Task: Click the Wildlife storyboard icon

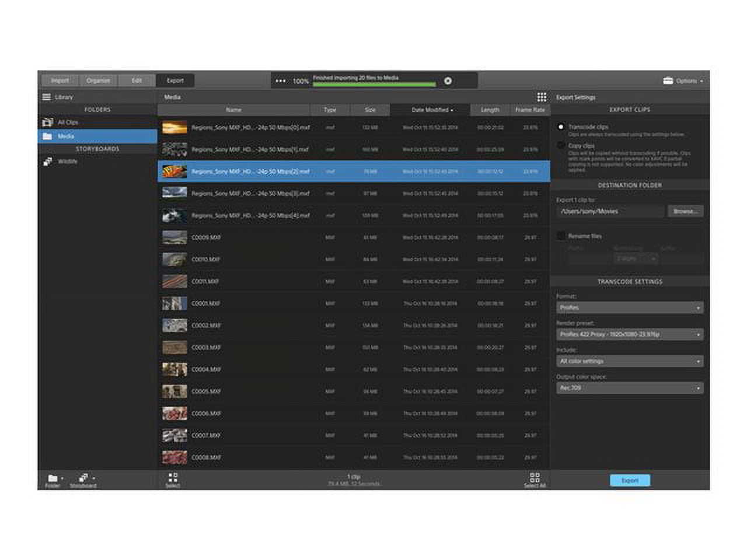Action: pos(47,162)
